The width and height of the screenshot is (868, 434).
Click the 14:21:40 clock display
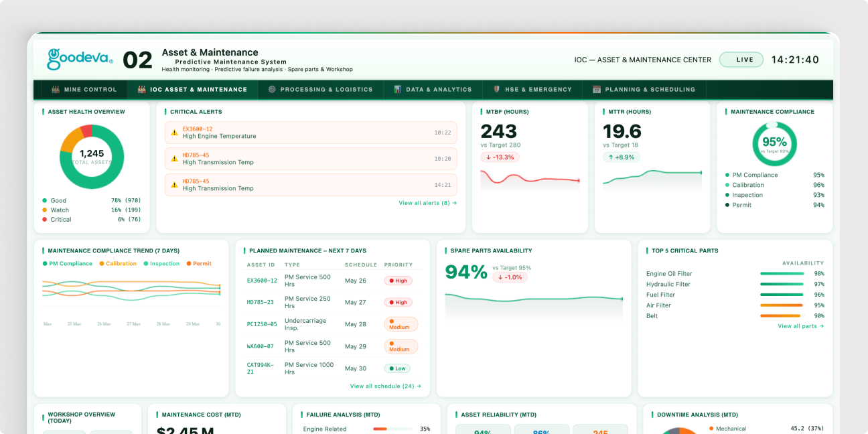(795, 60)
